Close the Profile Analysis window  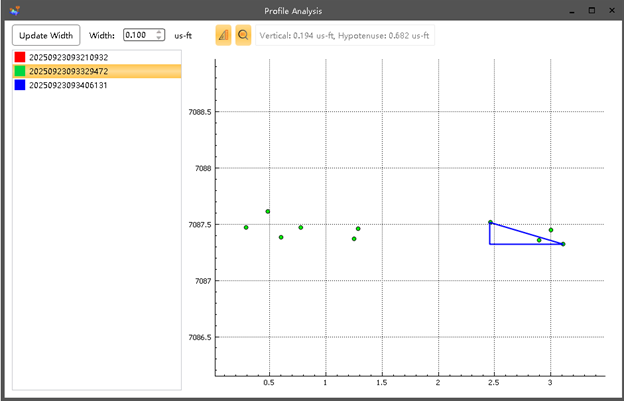point(612,10)
